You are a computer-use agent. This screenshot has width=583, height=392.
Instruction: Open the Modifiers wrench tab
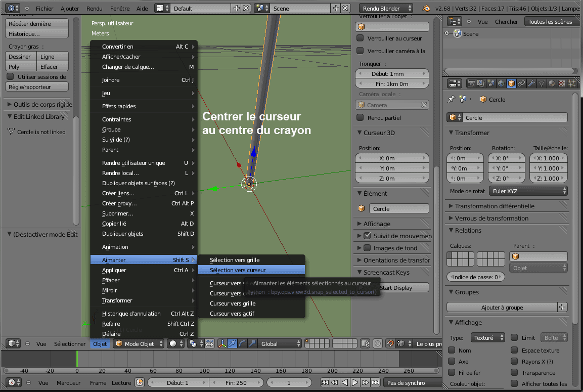[531, 83]
